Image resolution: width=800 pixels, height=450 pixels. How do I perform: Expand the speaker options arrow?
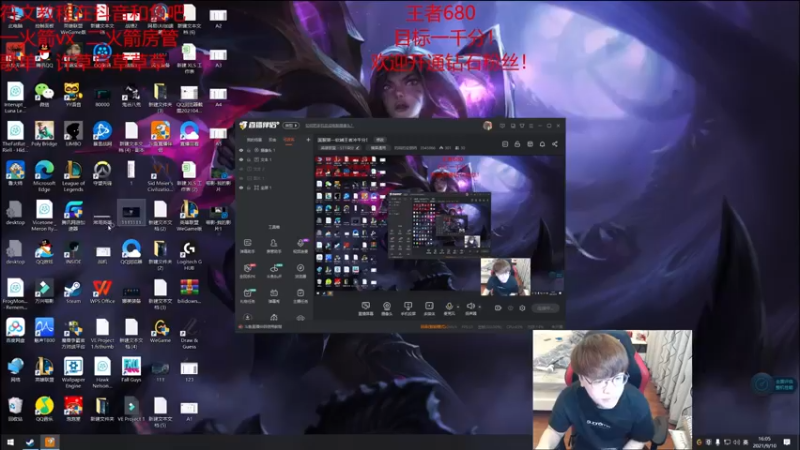coord(479,307)
